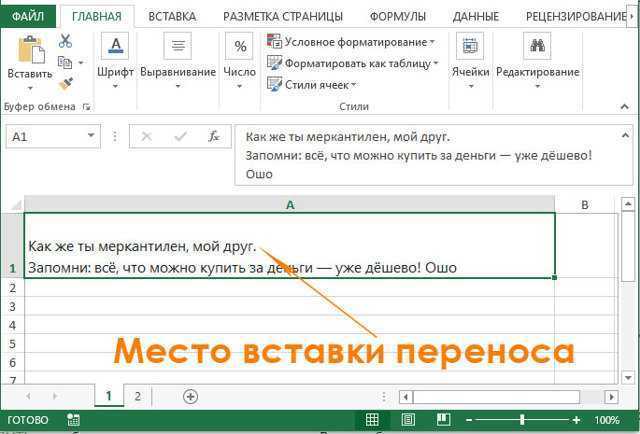Switch to the ГЛАВНАЯ tab
The width and height of the screenshot is (640, 434).
coord(97,16)
